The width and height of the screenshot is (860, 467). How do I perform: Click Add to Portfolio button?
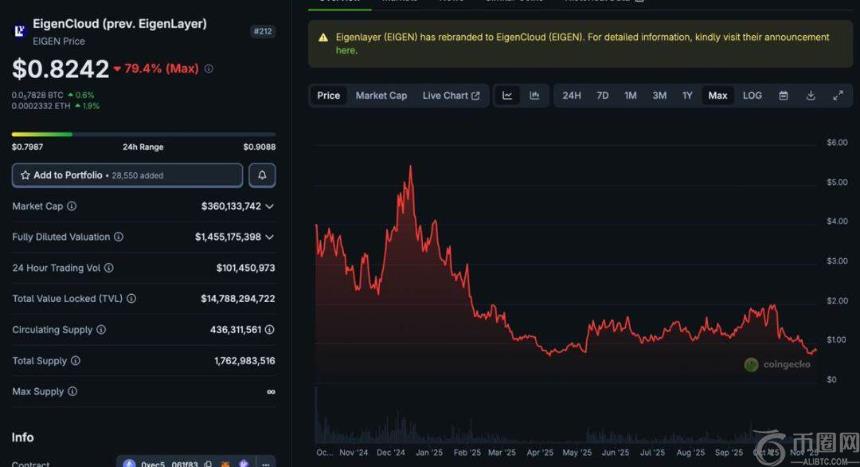[127, 175]
